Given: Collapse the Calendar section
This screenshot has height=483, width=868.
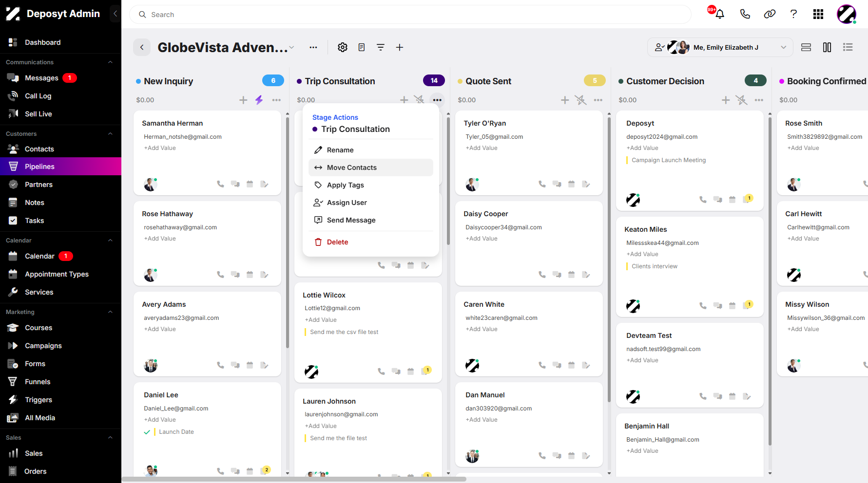Looking at the screenshot, I should pyautogui.click(x=110, y=241).
